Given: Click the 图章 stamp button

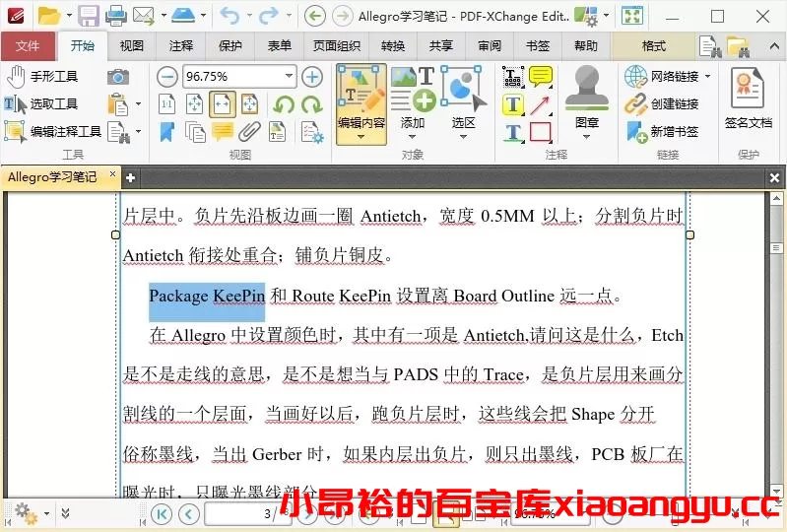Looking at the screenshot, I should pos(587,99).
